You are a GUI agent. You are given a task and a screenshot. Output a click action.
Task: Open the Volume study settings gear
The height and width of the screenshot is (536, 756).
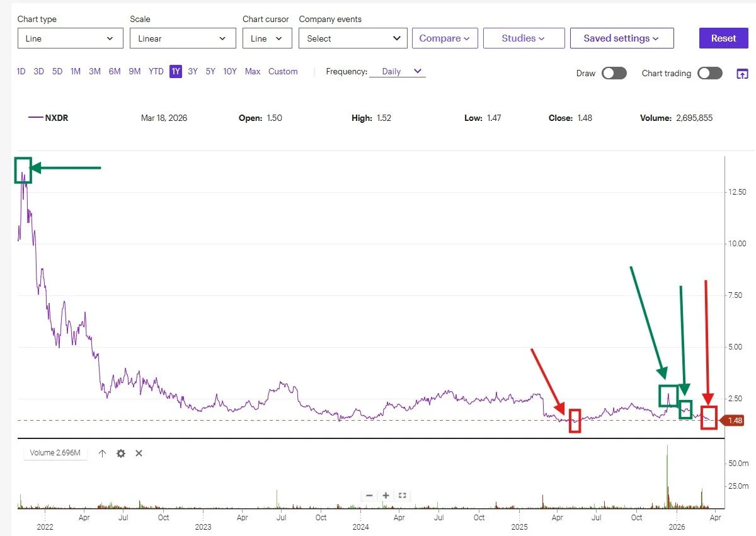[x=121, y=453]
